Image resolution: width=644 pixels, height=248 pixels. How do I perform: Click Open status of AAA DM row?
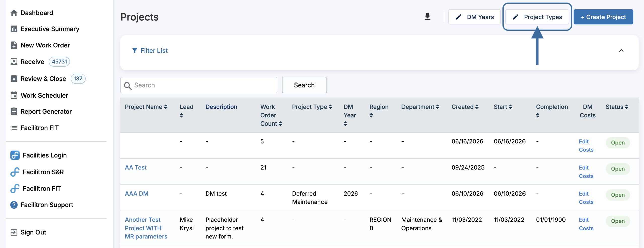pyautogui.click(x=618, y=195)
